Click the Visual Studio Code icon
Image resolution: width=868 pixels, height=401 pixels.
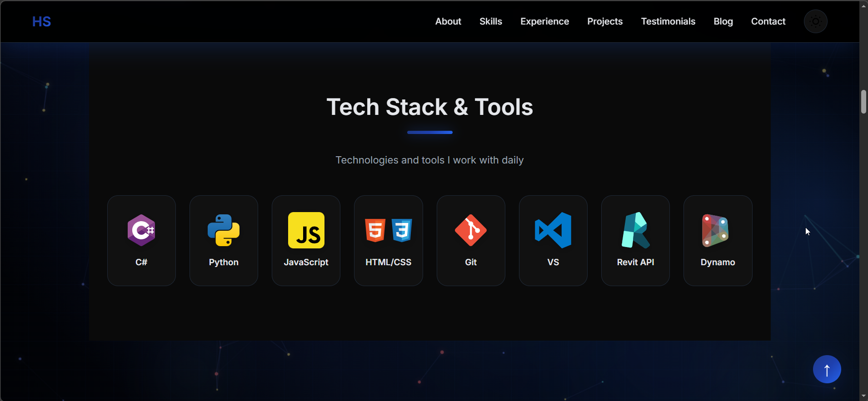pos(553,230)
